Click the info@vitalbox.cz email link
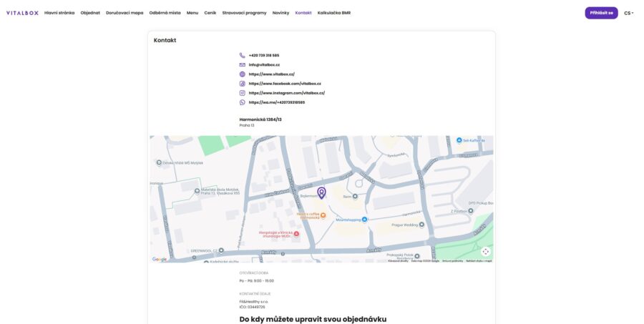The height and width of the screenshot is (324, 644). point(264,65)
